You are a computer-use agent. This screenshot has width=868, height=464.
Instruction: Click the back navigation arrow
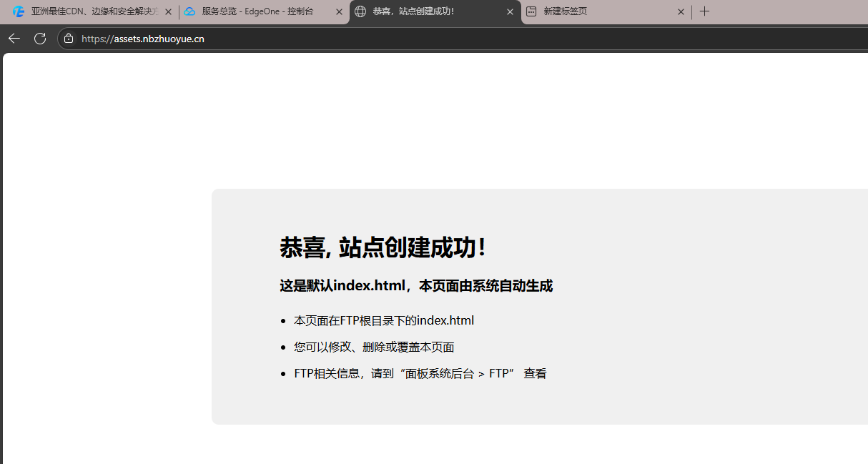click(x=14, y=38)
